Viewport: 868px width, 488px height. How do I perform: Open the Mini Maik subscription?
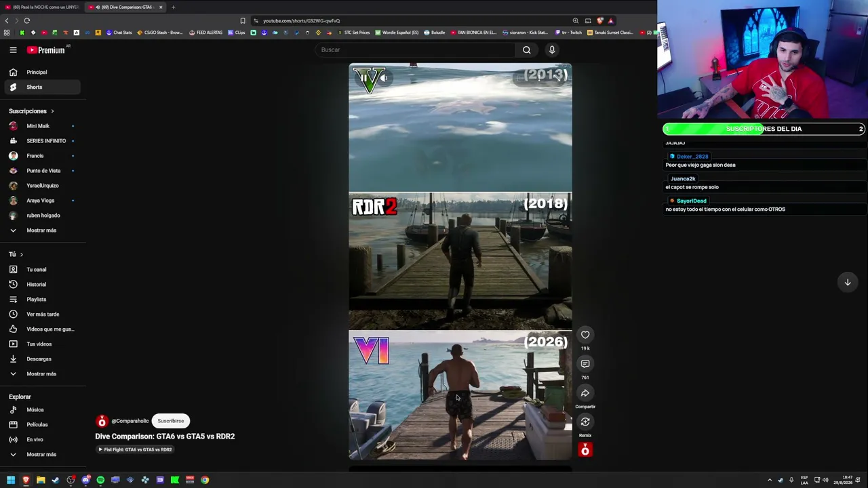click(x=43, y=126)
